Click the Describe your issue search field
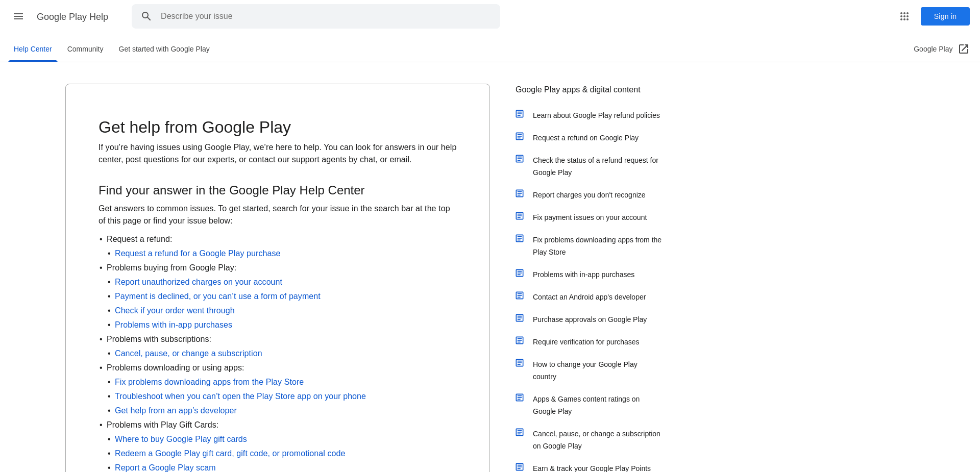This screenshot has height=472, width=980. (315, 16)
